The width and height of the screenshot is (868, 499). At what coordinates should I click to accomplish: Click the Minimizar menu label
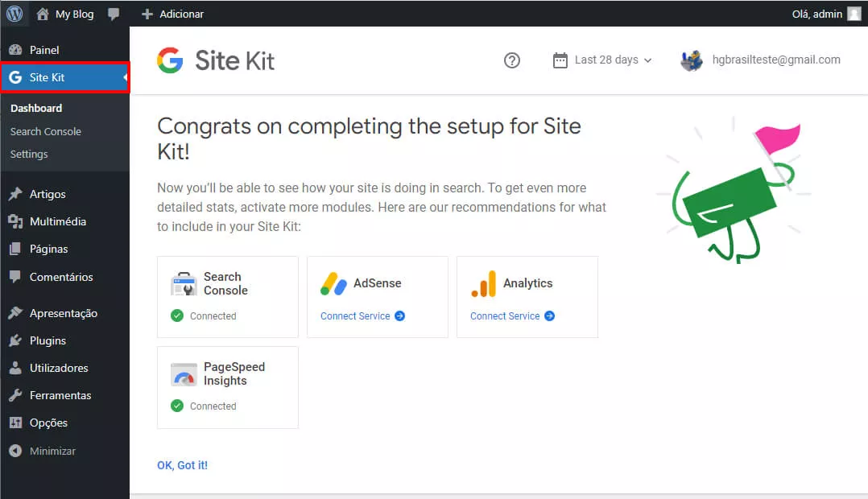click(x=52, y=451)
